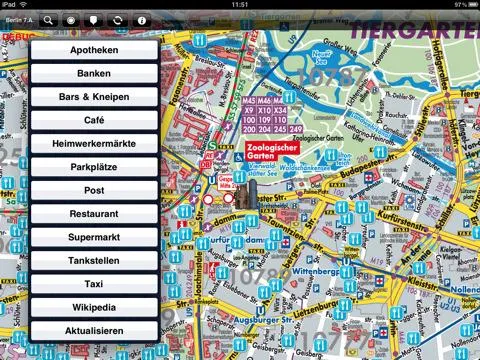Choose Restaurant from the category list
The width and height of the screenshot is (480, 360).
point(94,214)
